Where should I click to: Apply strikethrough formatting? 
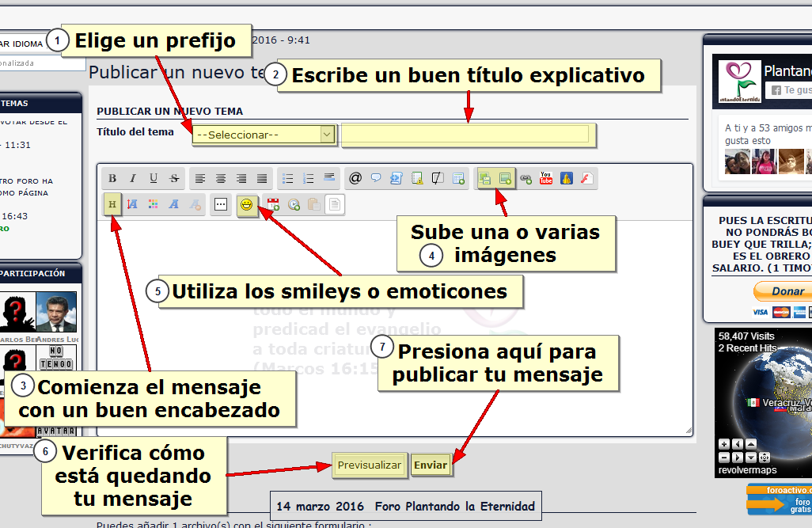click(x=174, y=179)
